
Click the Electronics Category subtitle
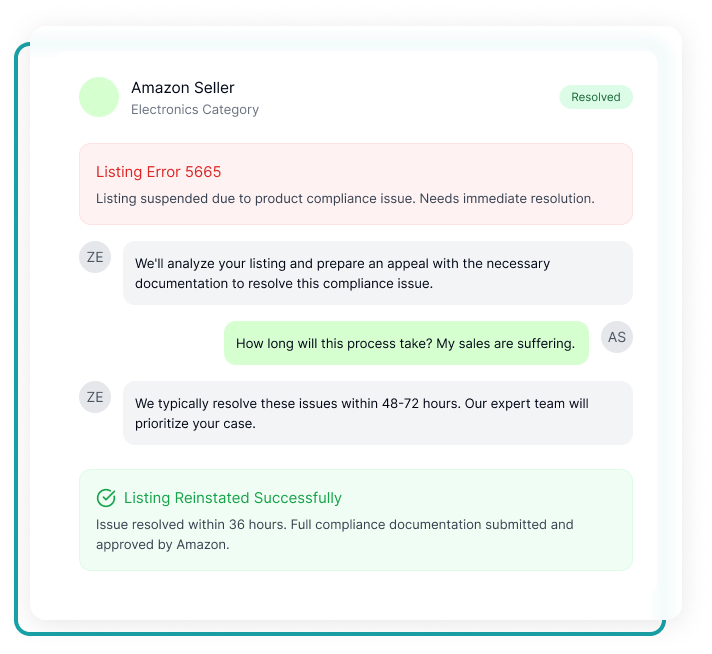click(x=195, y=109)
